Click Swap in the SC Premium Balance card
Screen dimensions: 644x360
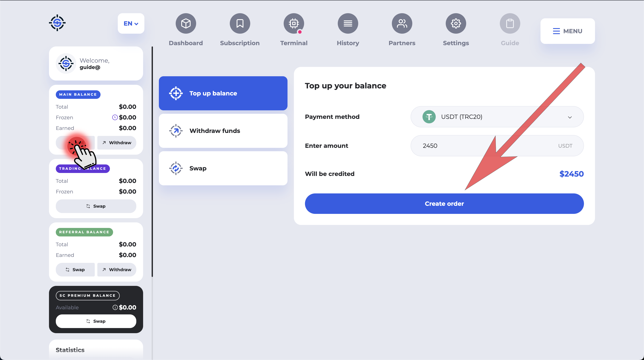(96, 321)
